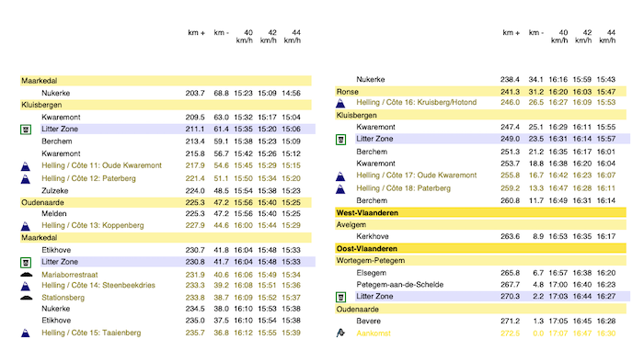The height and width of the screenshot is (362, 644).
Task: Click the yellow Aankomst finish label
Action: coord(374,334)
